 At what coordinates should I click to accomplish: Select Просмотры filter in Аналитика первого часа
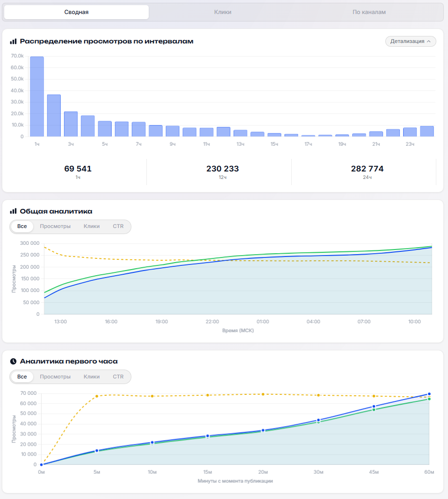coord(55,377)
